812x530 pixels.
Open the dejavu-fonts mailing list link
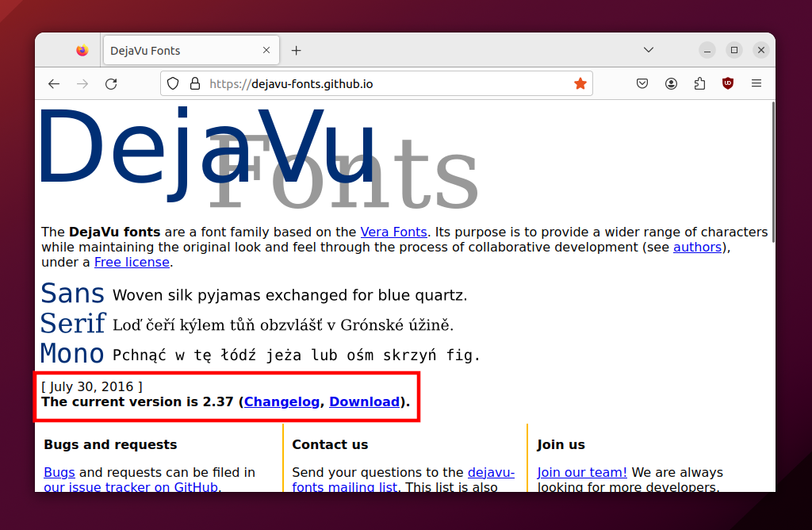click(x=403, y=479)
